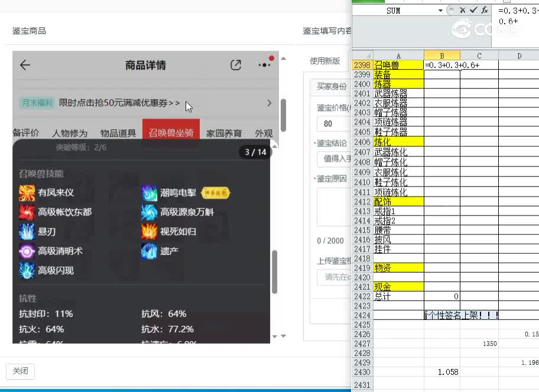The height and width of the screenshot is (392, 539).
Task: Click Excel cell containing 披风
Action: [x=398, y=240]
